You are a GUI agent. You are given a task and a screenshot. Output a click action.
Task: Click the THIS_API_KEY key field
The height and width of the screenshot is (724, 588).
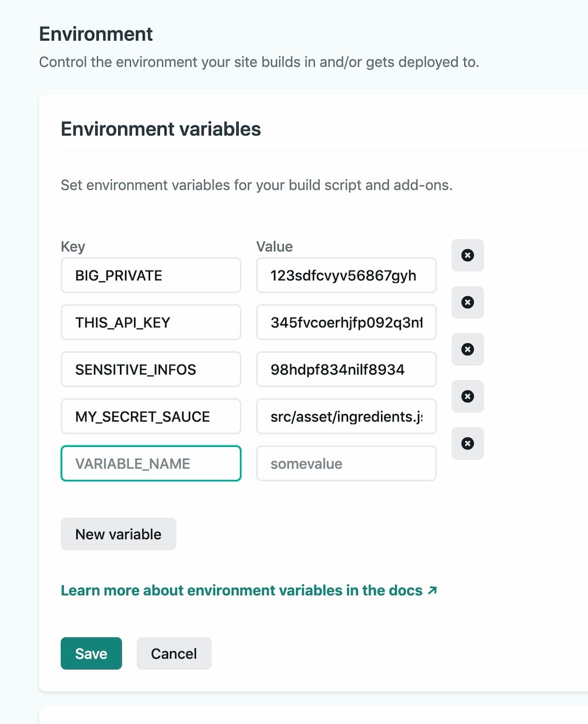[151, 322]
